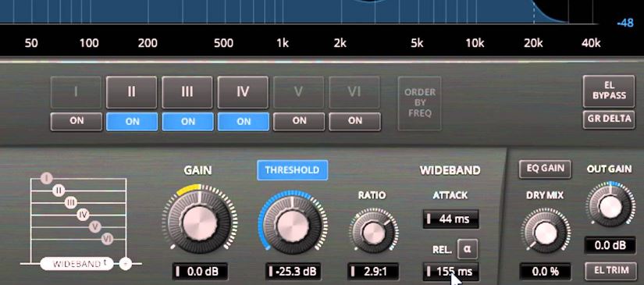
Task: Select band IV button
Action: [243, 92]
